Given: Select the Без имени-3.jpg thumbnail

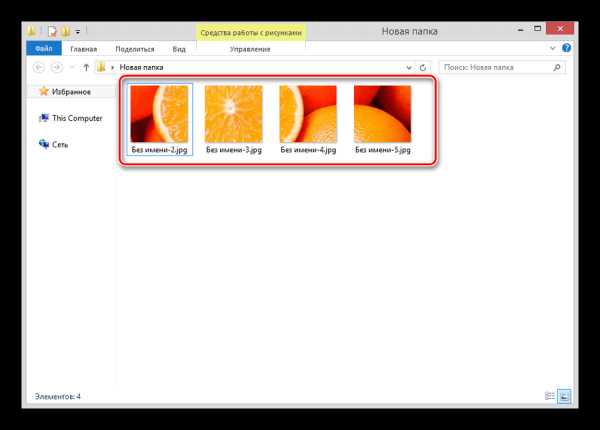Looking at the screenshot, I should [x=234, y=114].
